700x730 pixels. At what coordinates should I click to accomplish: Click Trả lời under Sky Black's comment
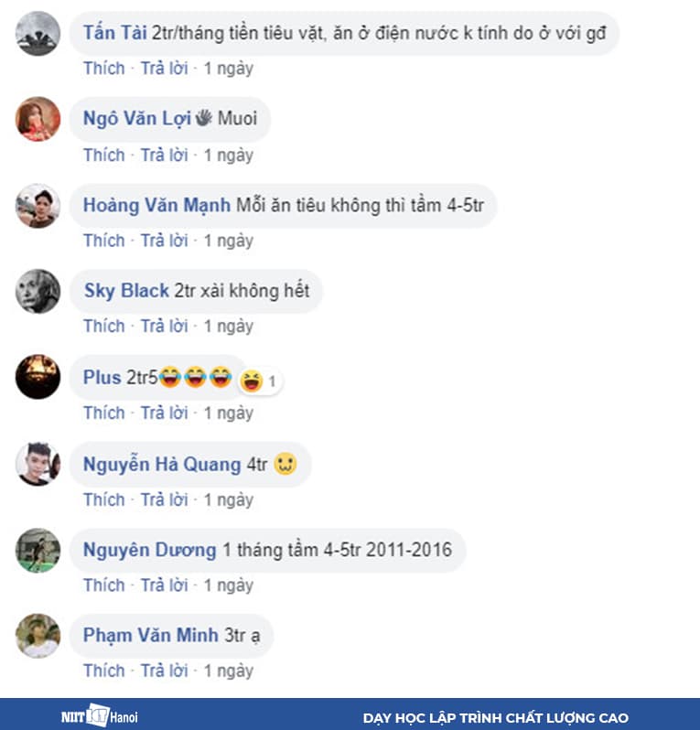tap(165, 326)
